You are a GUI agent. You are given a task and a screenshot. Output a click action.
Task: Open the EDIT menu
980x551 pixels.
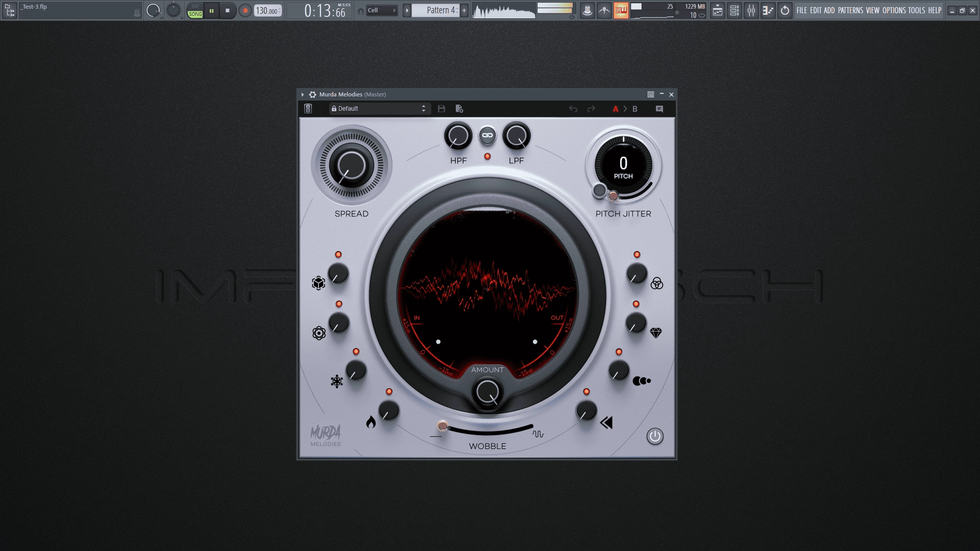(816, 10)
